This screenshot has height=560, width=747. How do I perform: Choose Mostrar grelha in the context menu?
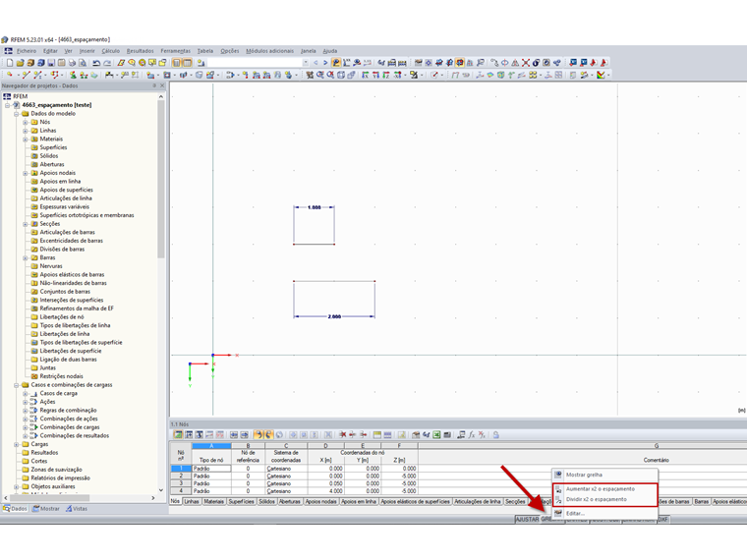tap(605, 475)
